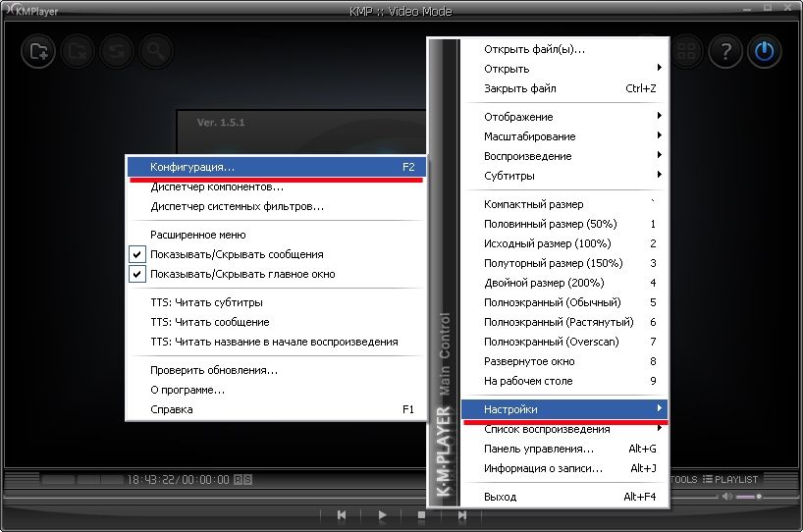The height and width of the screenshot is (532, 803).
Task: Expand the Воспроизведение submenu
Action: pos(564,156)
